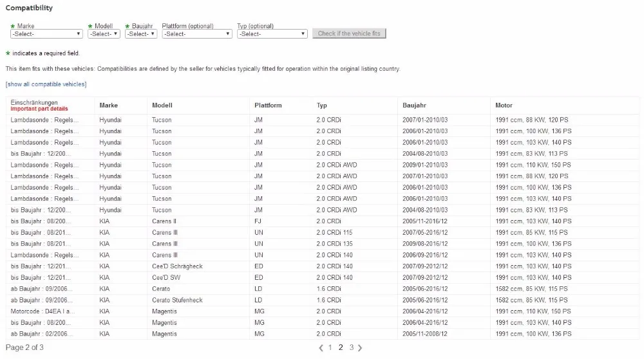Click the Motor column header
The height and width of the screenshot is (359, 644).
pos(504,106)
